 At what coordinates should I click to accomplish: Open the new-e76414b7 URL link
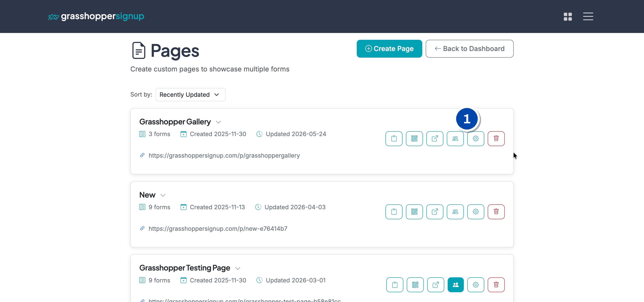(x=218, y=229)
